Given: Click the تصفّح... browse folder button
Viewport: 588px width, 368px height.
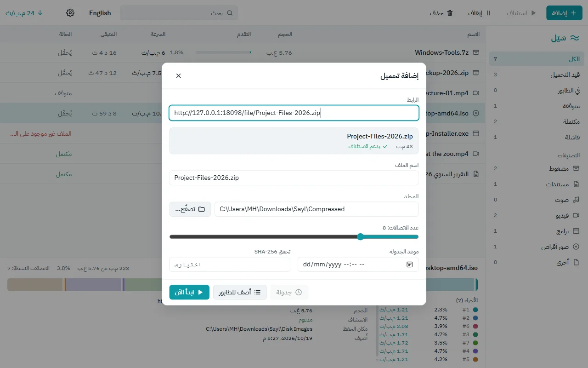Looking at the screenshot, I should tap(190, 209).
